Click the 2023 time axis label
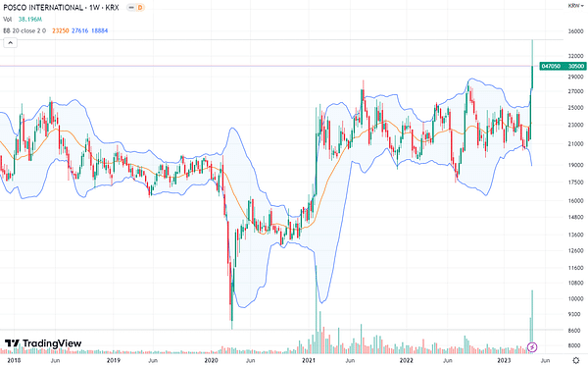Screen dimensions: 588x367 pos(504,360)
